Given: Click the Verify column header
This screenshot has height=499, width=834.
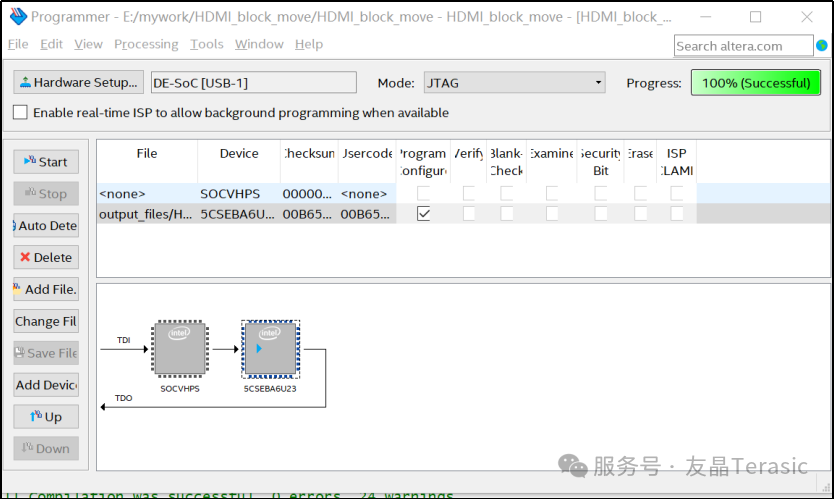Looking at the screenshot, I should tap(469, 162).
